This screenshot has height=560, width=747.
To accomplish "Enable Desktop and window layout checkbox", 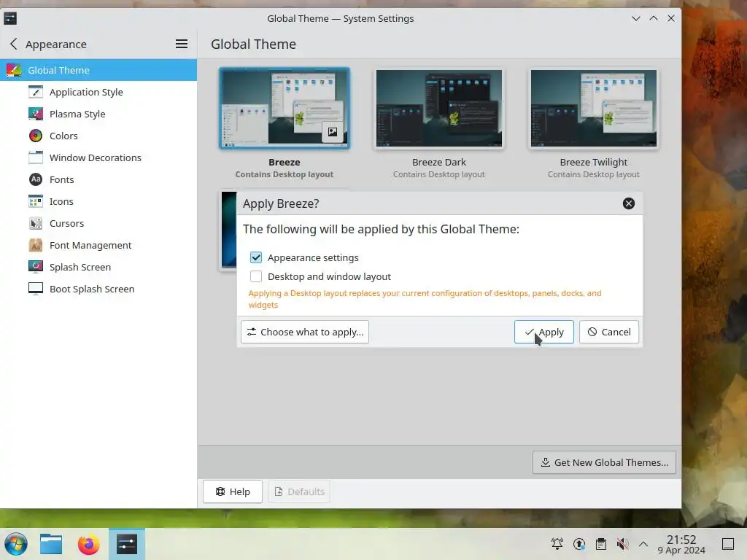I will coord(256,276).
